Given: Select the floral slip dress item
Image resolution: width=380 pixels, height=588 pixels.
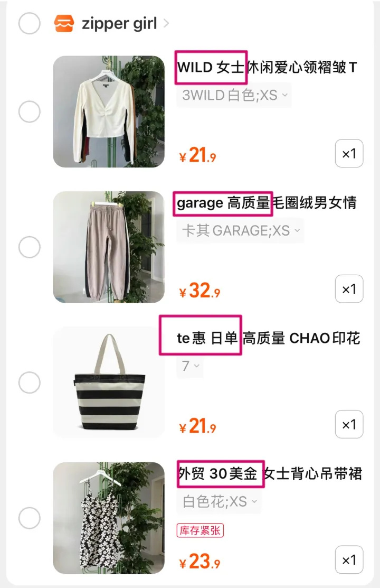Looking at the screenshot, I should (x=29, y=518).
